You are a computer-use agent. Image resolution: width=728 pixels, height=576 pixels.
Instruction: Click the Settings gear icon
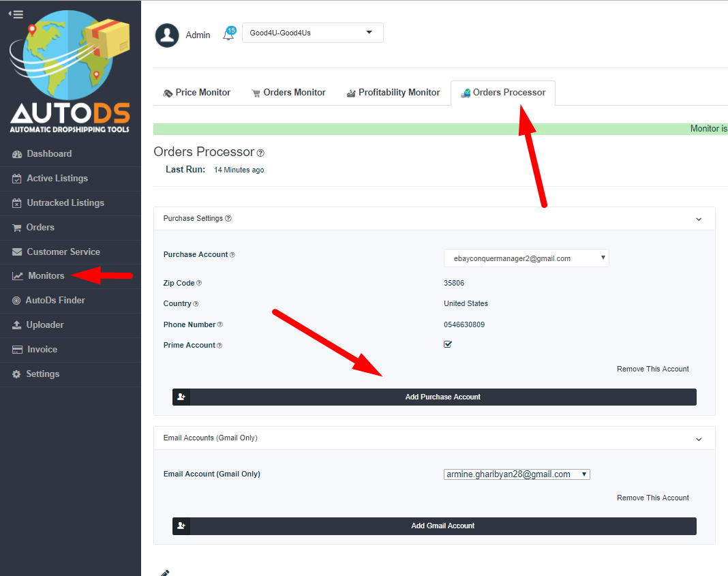[16, 374]
